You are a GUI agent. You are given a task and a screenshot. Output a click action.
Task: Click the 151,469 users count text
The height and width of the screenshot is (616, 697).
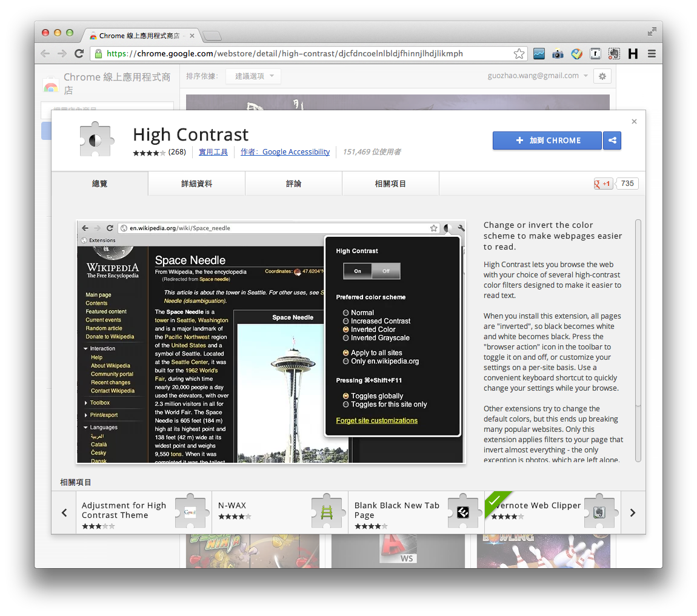click(372, 152)
